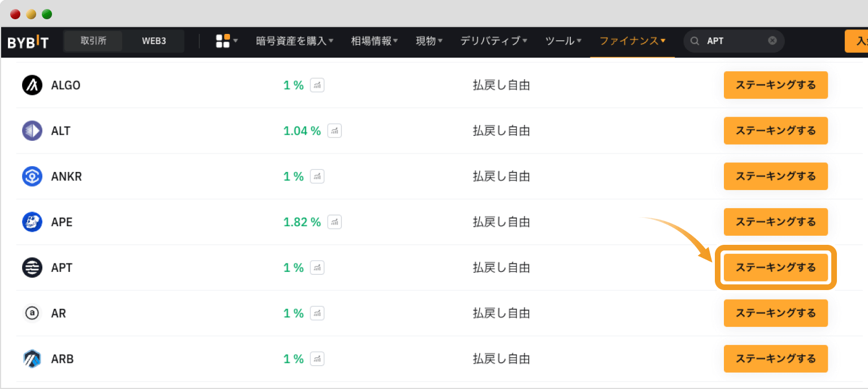This screenshot has width=868, height=389.
Task: Open the 現物 menu
Action: (x=429, y=41)
